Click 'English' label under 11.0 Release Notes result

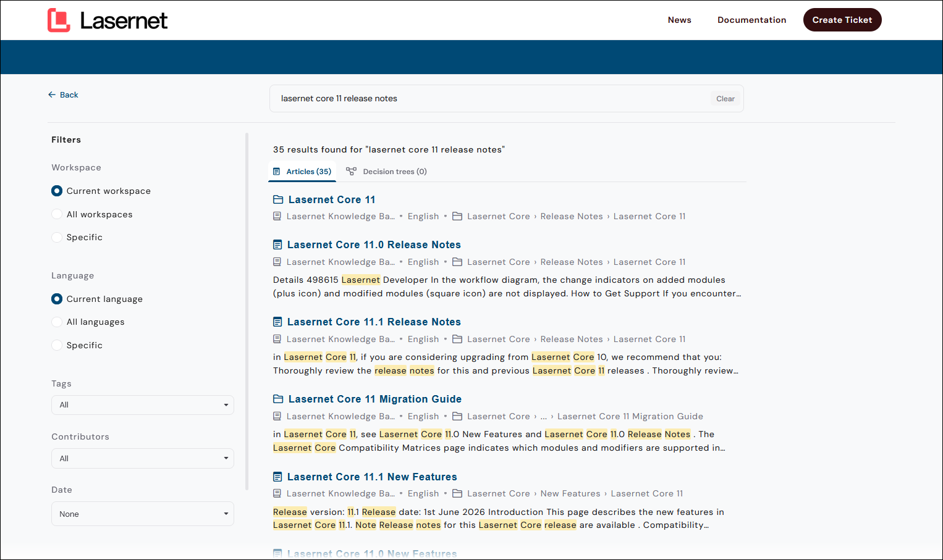(423, 262)
